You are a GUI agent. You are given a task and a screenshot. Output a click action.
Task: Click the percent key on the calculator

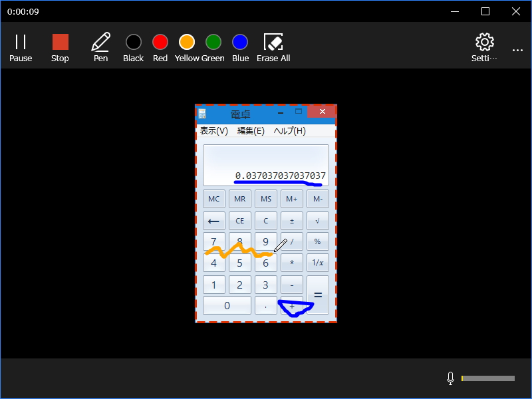317,241
